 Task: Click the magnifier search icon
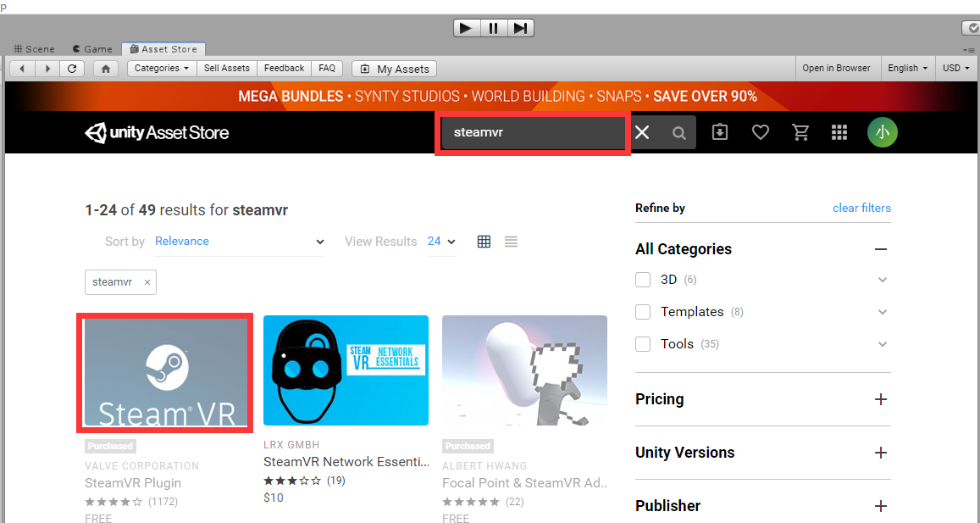point(678,133)
